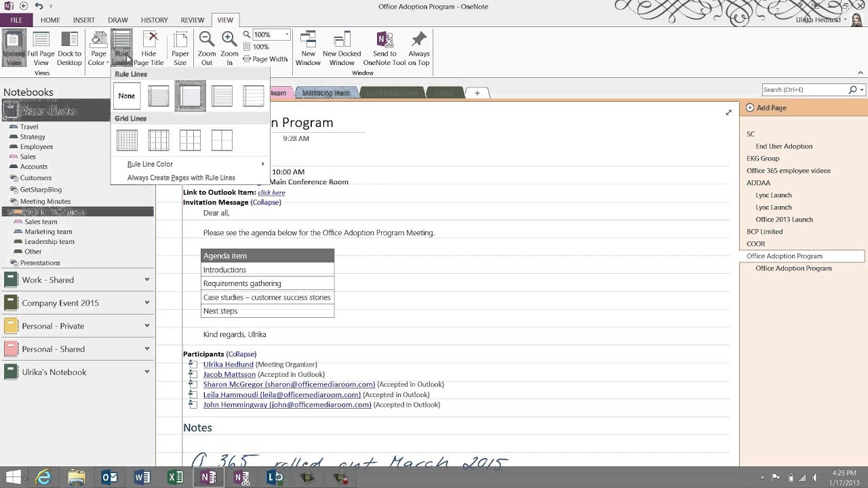Click the search magnifier icon
The width and height of the screenshot is (868, 488).
pos(852,89)
